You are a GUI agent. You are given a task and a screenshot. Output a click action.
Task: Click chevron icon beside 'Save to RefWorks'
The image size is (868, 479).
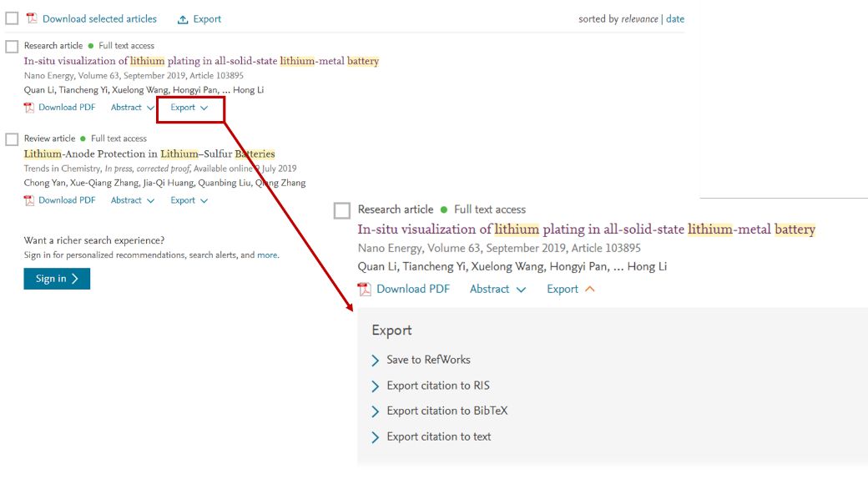tap(376, 361)
